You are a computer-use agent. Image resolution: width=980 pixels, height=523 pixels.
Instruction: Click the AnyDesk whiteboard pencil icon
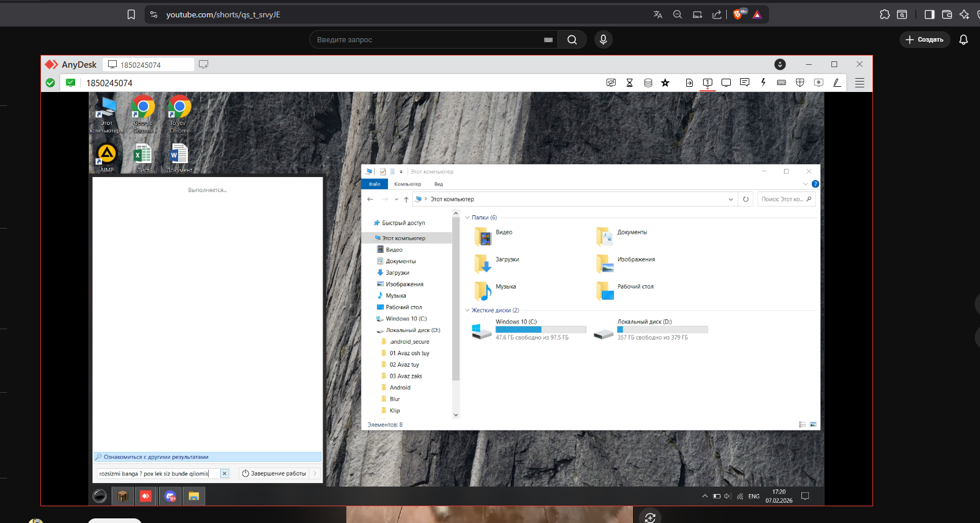tap(837, 83)
